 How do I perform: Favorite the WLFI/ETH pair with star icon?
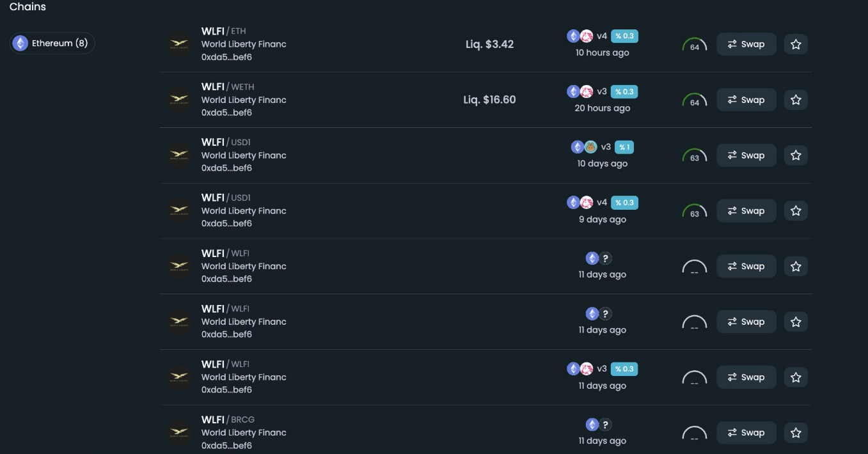(x=796, y=44)
